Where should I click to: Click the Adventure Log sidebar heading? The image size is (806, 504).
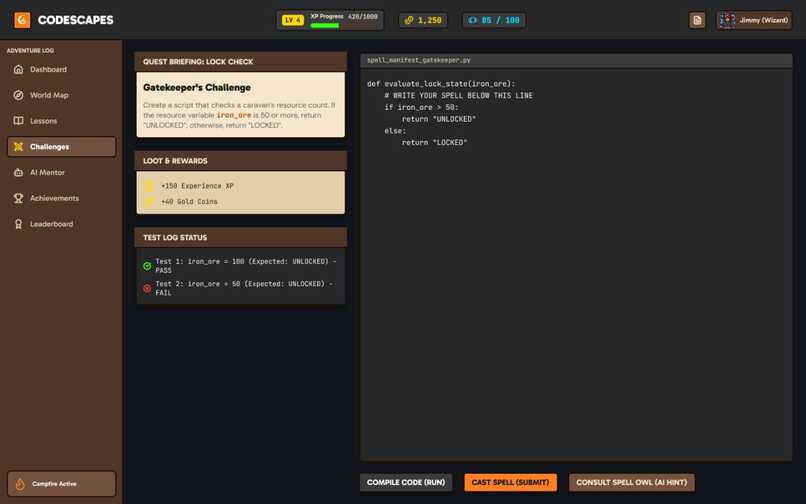click(x=30, y=50)
